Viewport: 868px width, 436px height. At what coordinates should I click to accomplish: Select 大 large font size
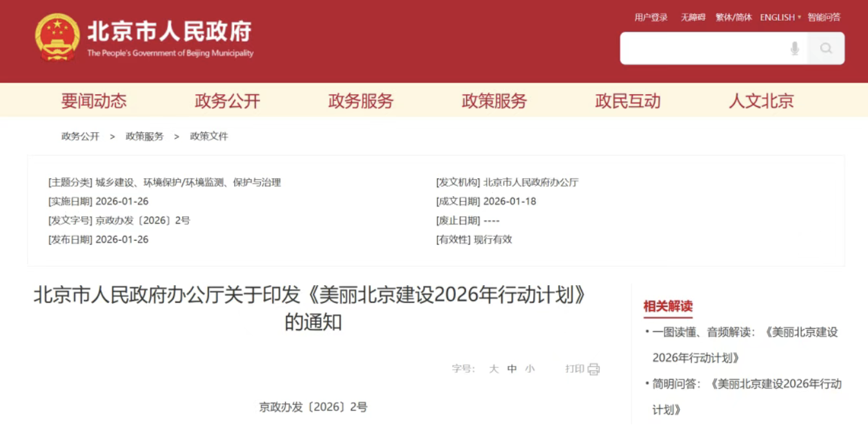(x=494, y=368)
